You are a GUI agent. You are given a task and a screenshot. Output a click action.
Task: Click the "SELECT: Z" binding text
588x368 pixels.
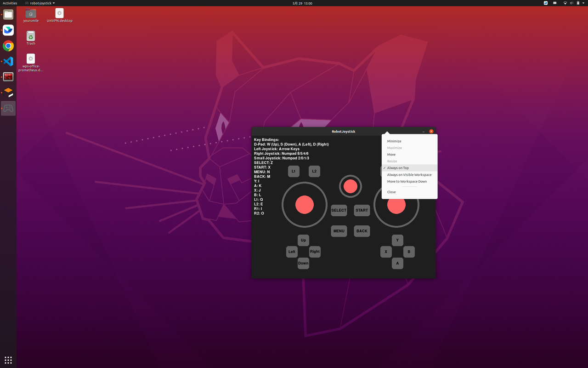click(x=263, y=163)
